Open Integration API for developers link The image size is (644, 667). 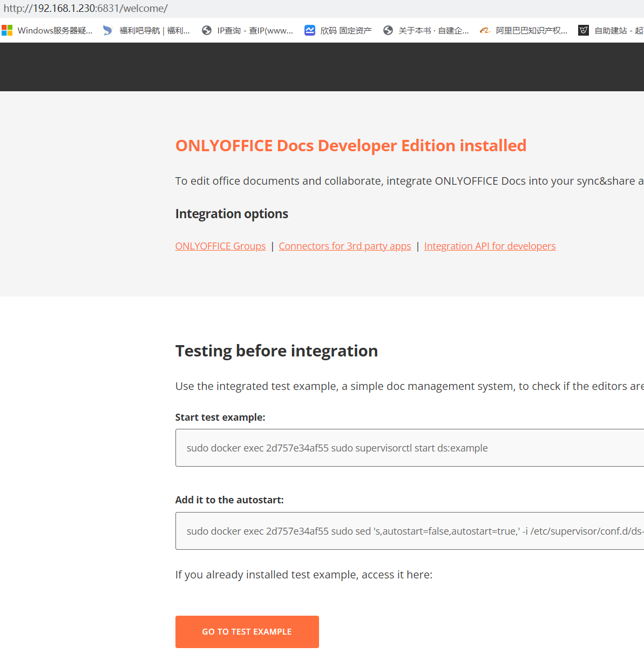pos(490,246)
